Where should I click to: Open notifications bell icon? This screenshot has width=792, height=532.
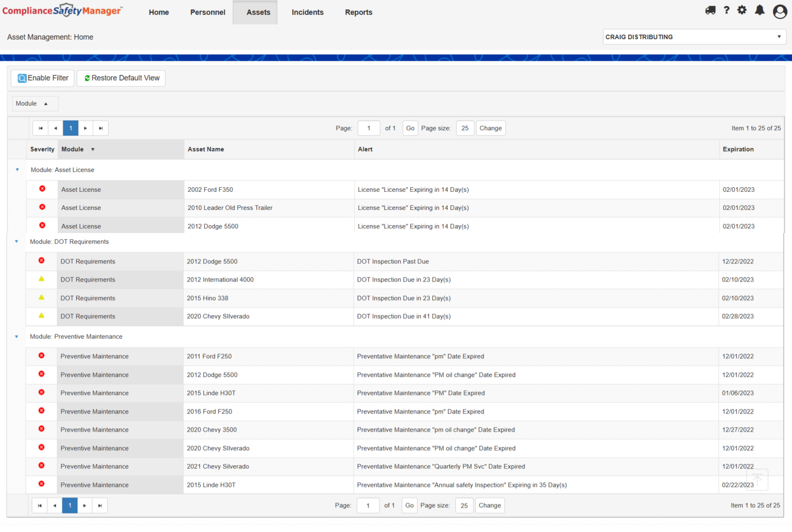coord(760,10)
